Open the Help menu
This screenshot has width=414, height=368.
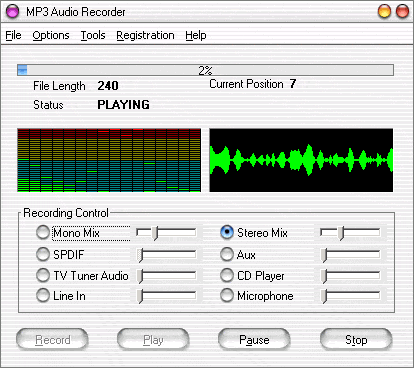click(196, 35)
